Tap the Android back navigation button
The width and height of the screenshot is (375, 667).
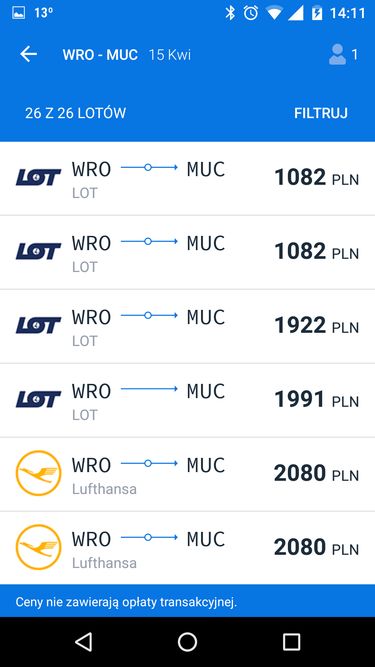[x=83, y=641]
